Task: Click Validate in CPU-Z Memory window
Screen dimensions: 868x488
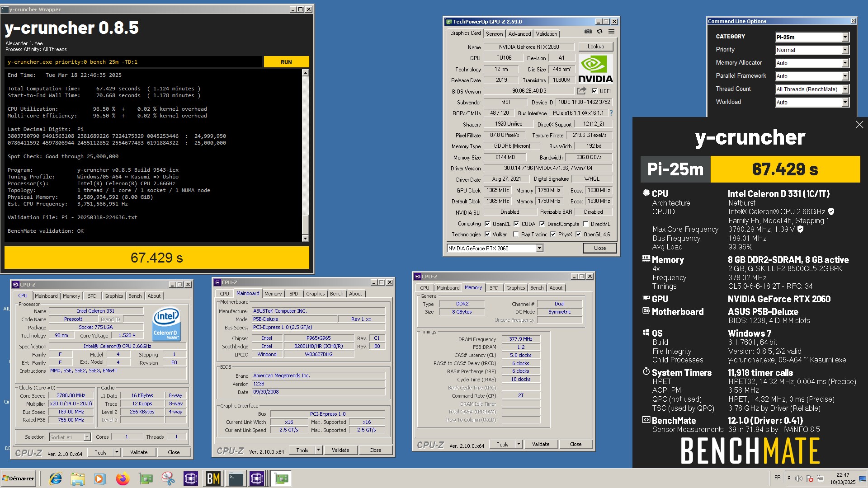Action: [x=541, y=445]
